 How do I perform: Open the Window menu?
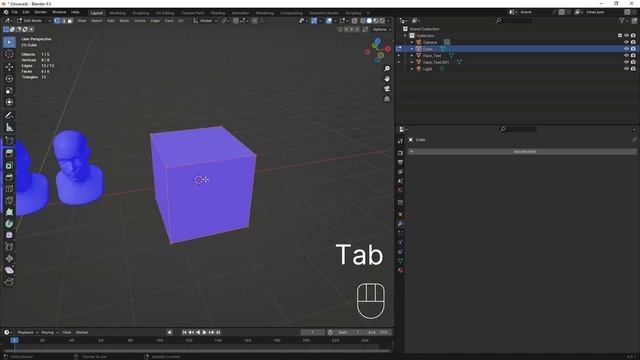59,12
